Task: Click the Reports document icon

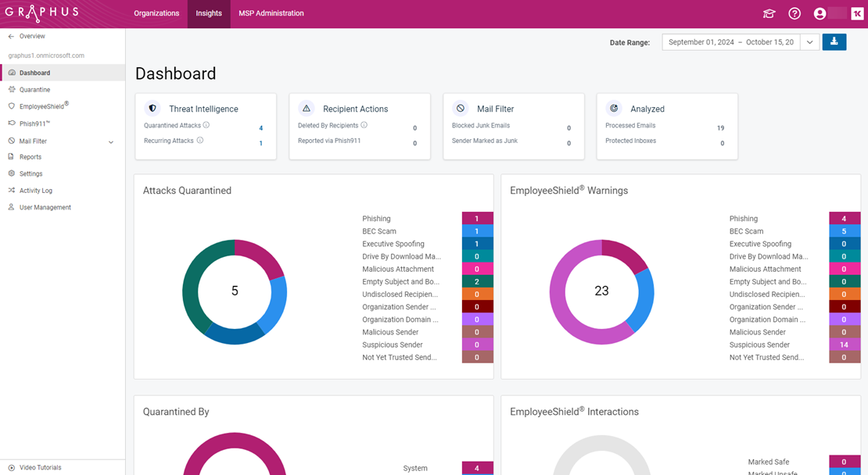Action: pyautogui.click(x=11, y=157)
